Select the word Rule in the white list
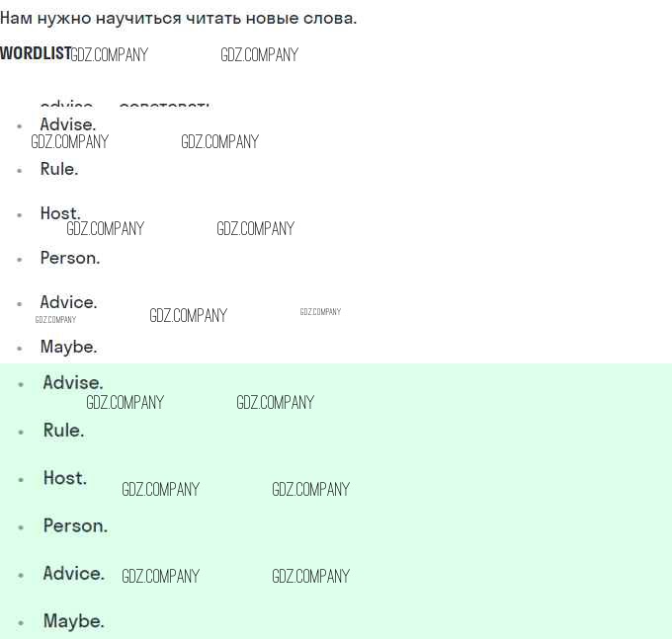 click(x=59, y=169)
